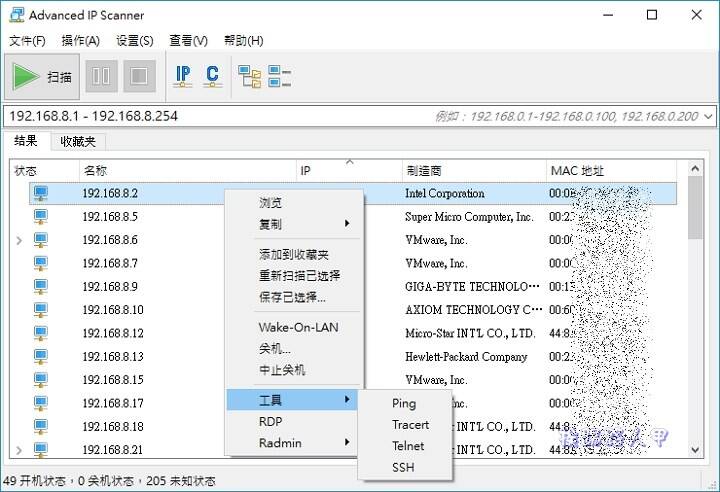The width and height of the screenshot is (720, 492).
Task: Click the stop scan button
Action: coord(139,76)
